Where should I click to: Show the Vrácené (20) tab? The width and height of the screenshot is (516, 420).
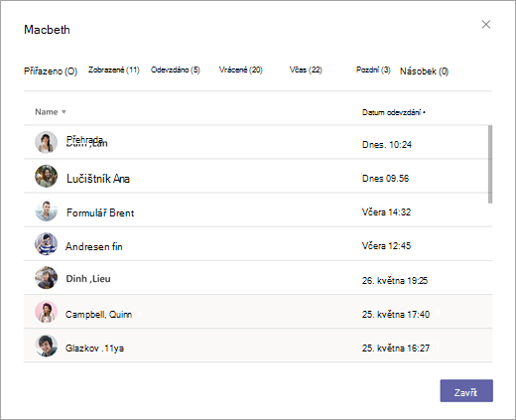tap(241, 70)
